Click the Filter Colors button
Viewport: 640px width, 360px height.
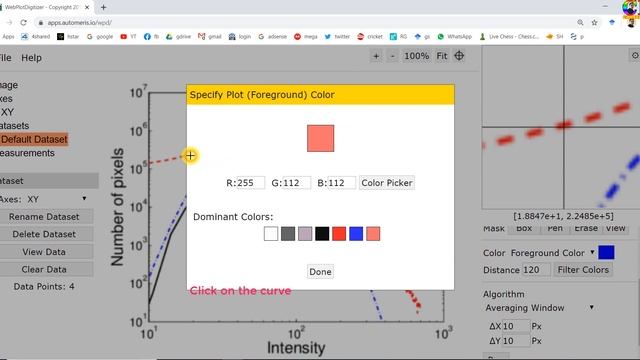pyautogui.click(x=583, y=270)
